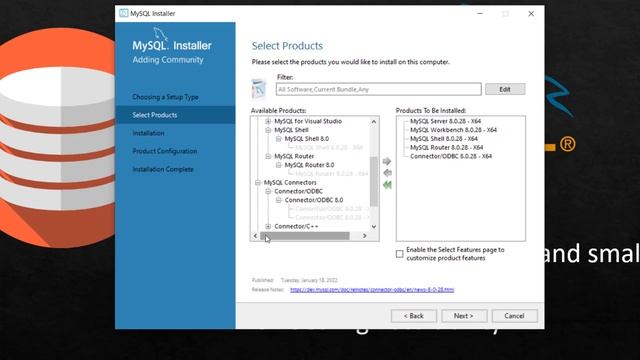
Task: Select the Connector/C++ label
Action: [296, 226]
